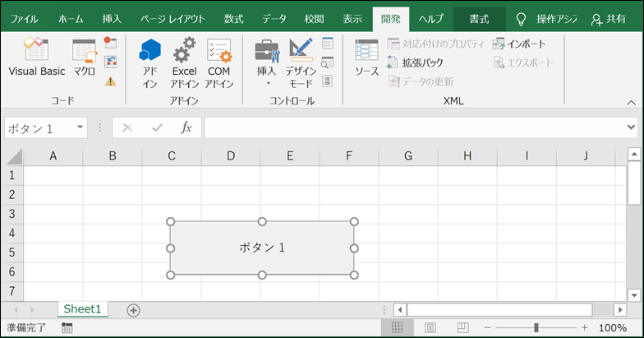Click the Record Macro icon
The image size is (644, 338).
[x=110, y=43]
